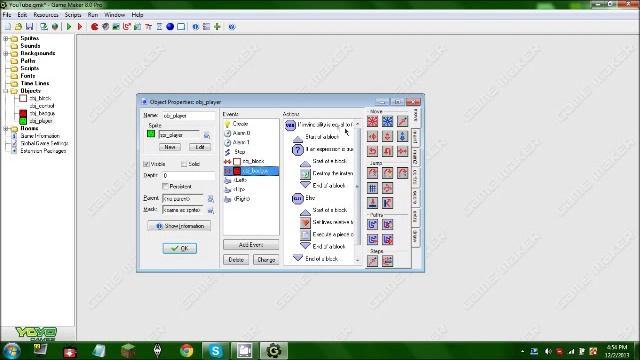Select the Move Fixed action icon
The height and width of the screenshot is (360, 640).
tap(372, 121)
